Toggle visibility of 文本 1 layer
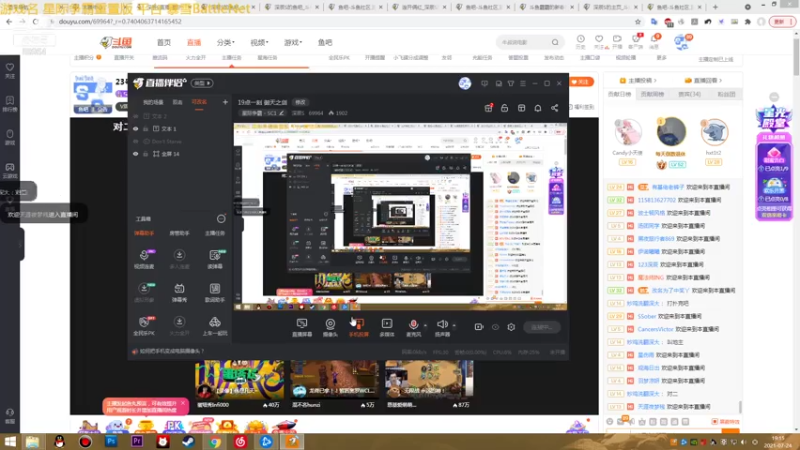Image resolution: width=800 pixels, height=450 pixels. 136,129
